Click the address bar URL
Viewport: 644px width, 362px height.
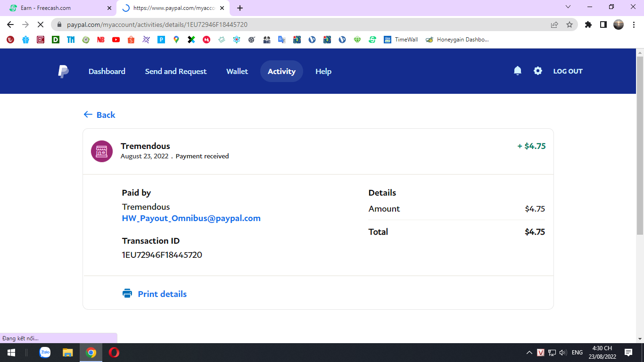click(x=157, y=25)
